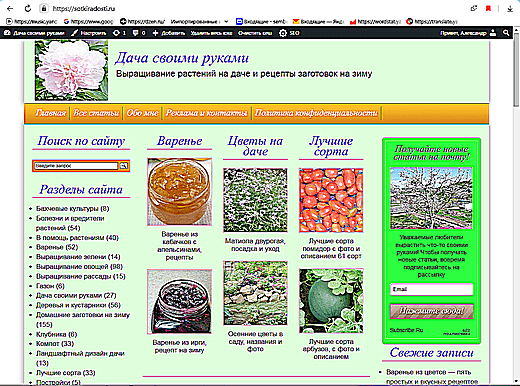Screen dimensions: 520x386
Task: Open the SEO gear icon in admin bar
Action: tap(283, 33)
